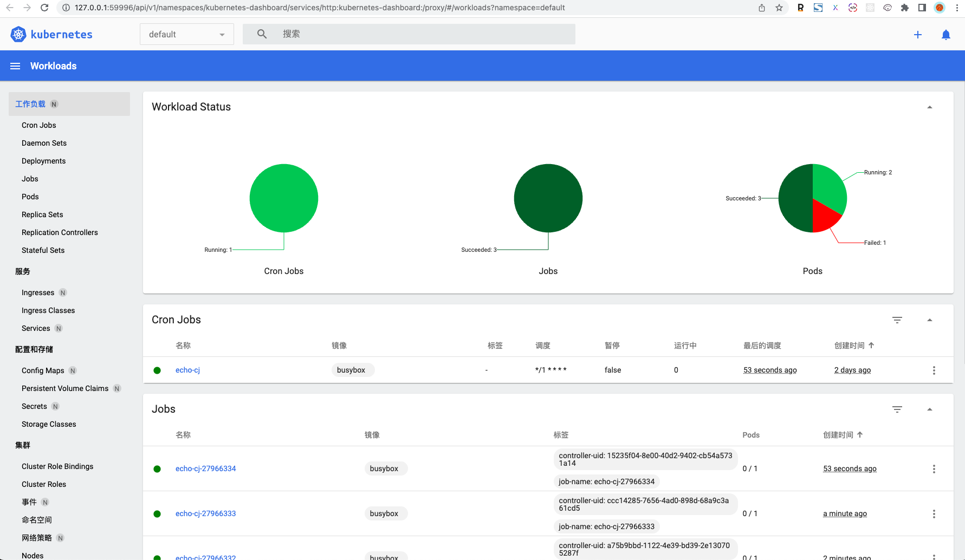Open the echo-cj-27966334 job link

coord(206,468)
